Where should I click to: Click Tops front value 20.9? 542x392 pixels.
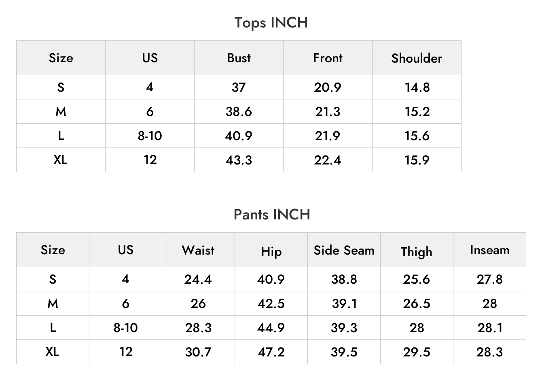pos(328,87)
